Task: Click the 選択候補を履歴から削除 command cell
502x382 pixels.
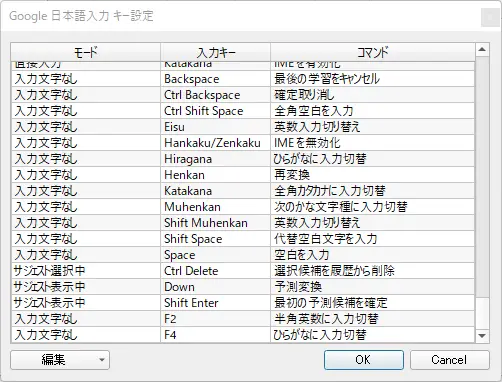Action: point(373,271)
